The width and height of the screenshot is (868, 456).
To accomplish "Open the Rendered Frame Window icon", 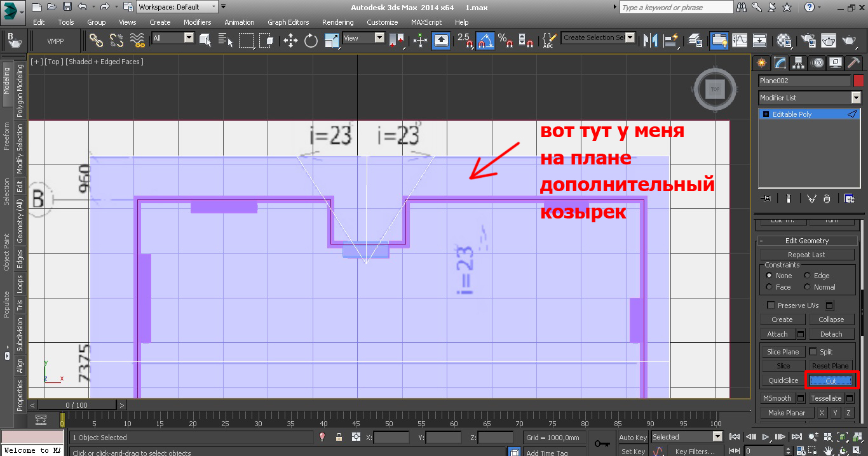I will tap(829, 41).
